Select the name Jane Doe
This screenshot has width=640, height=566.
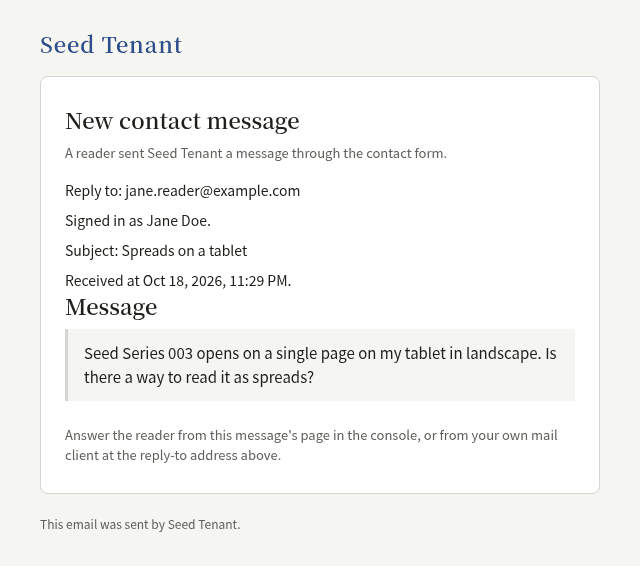pyautogui.click(x=177, y=221)
